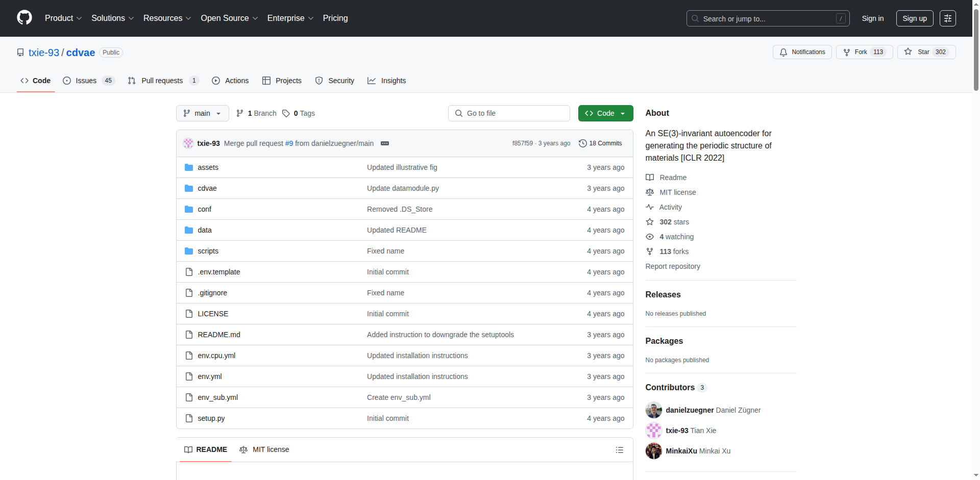The height and width of the screenshot is (480, 980).
Task: Click the Report repository link
Action: click(673, 266)
